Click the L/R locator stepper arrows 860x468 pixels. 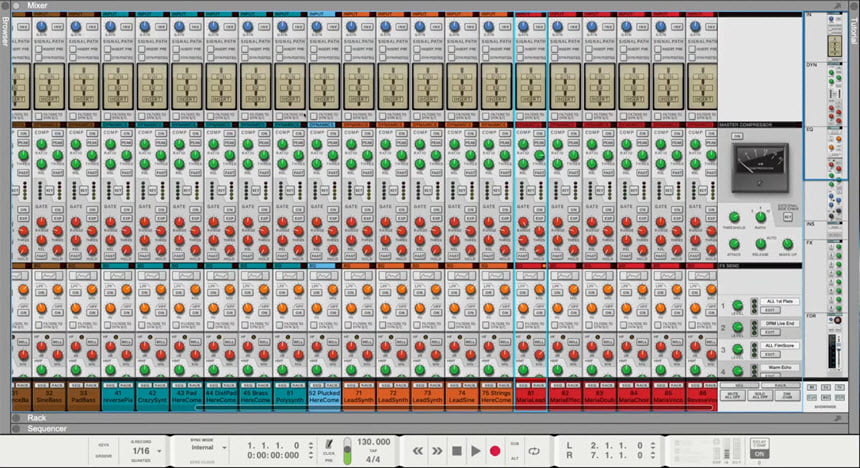653,450
